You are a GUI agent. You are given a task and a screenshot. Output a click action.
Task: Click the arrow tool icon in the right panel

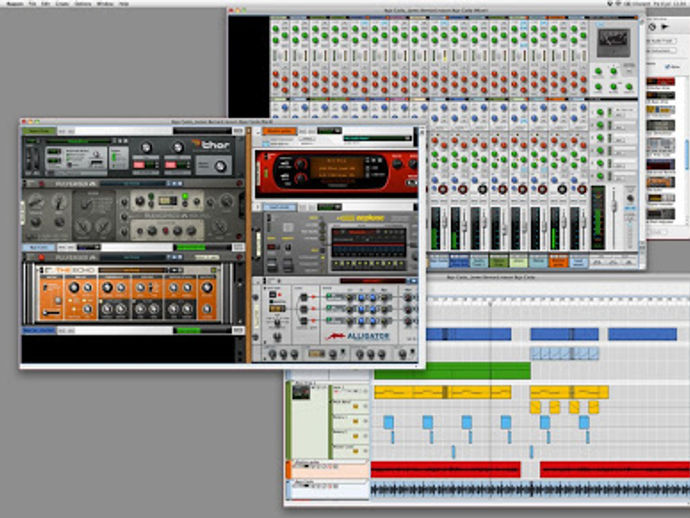(x=665, y=27)
